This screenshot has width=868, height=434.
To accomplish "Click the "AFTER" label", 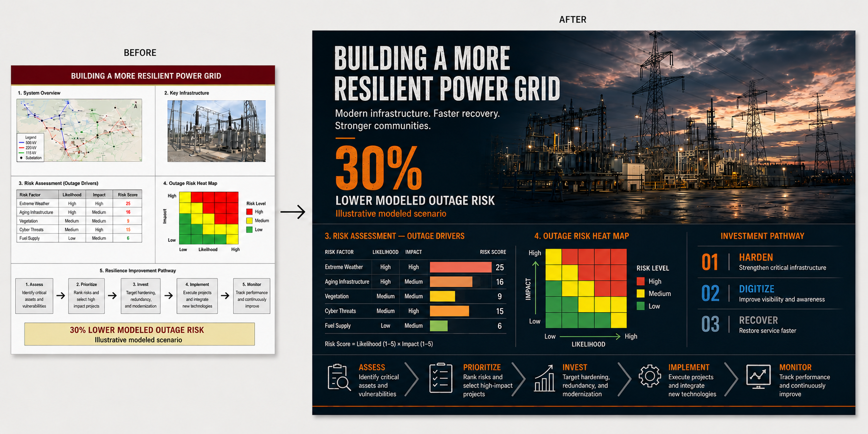I will (572, 20).
